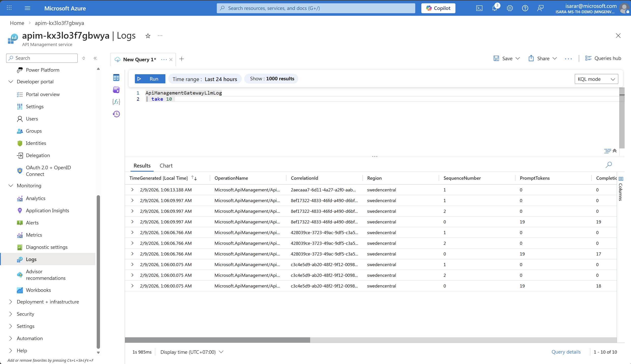The image size is (631, 364).
Task: Focus the sidebar Search box
Action: tap(42, 58)
